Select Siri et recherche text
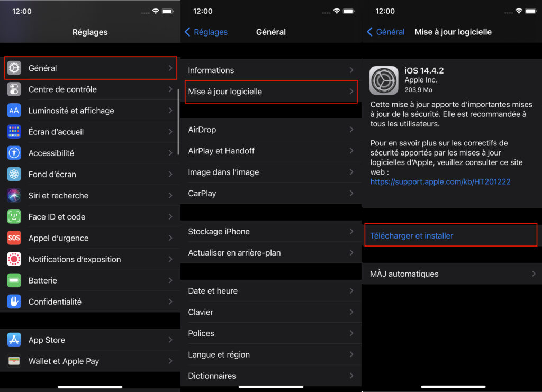Screen dimensions: 542x392 [x=58, y=196]
